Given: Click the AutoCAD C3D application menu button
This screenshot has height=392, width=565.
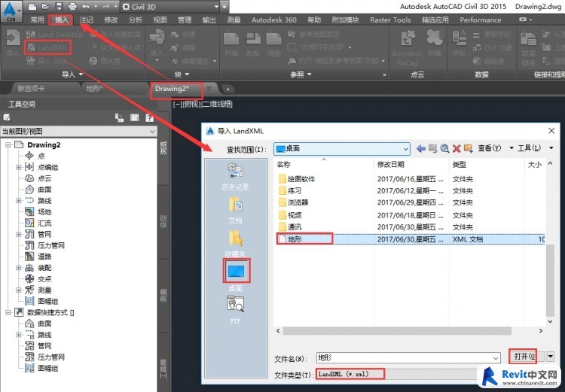Looking at the screenshot, I should point(11,11).
